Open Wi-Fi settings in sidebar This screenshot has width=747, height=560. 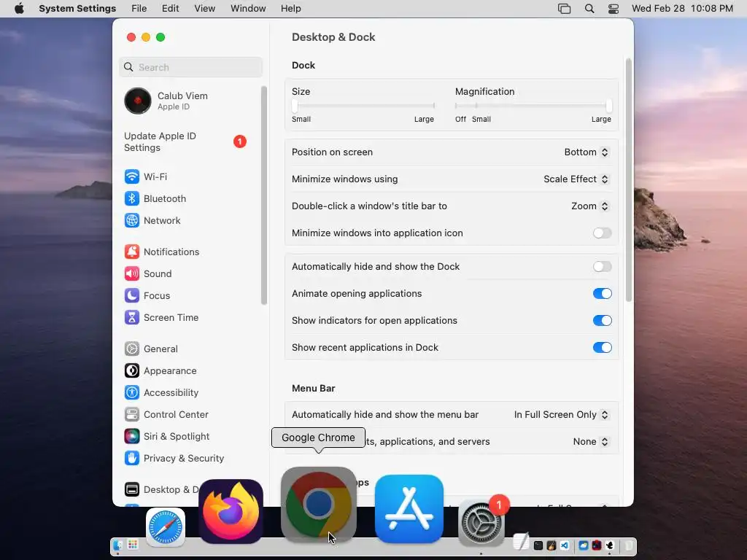point(146,176)
